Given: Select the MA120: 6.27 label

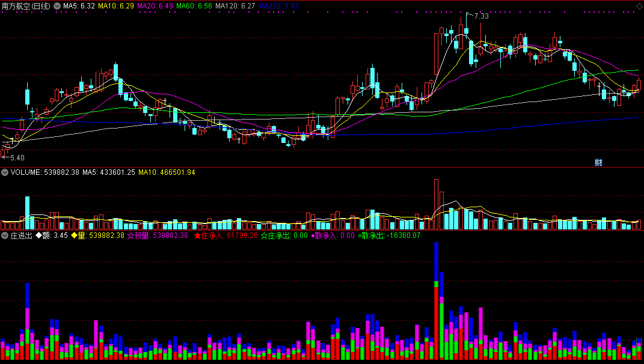Looking at the screenshot, I should click(235, 6).
